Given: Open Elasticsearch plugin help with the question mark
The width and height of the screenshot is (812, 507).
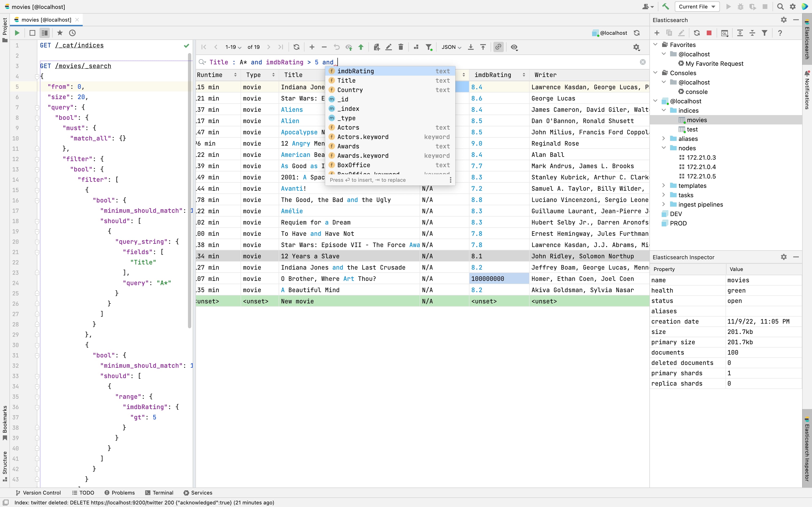Looking at the screenshot, I should click(780, 33).
